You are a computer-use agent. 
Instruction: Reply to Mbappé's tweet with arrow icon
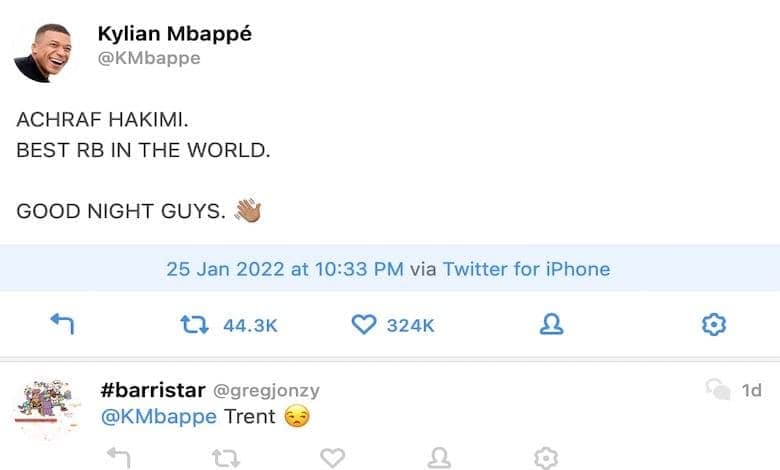62,324
